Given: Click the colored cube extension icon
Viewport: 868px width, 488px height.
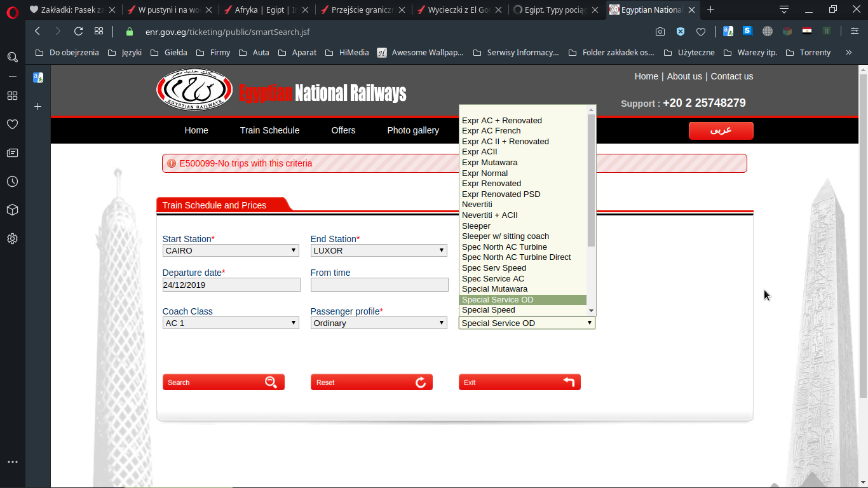Looking at the screenshot, I should (787, 30).
